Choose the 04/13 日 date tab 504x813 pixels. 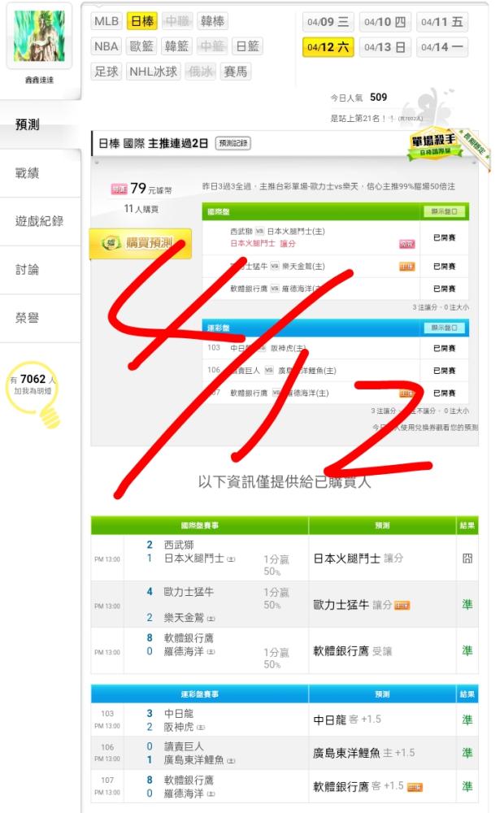coord(385,47)
